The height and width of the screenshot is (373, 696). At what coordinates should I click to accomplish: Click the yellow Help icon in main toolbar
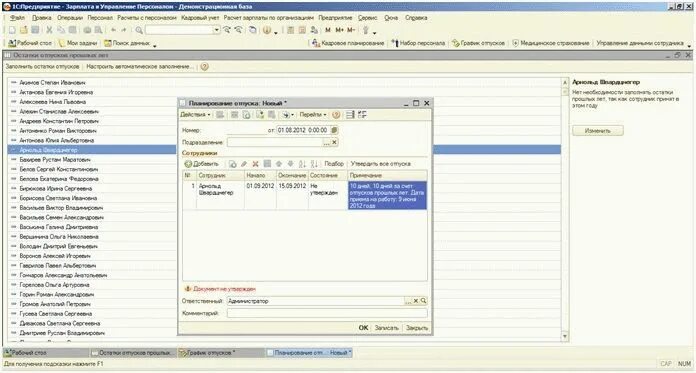click(x=267, y=30)
